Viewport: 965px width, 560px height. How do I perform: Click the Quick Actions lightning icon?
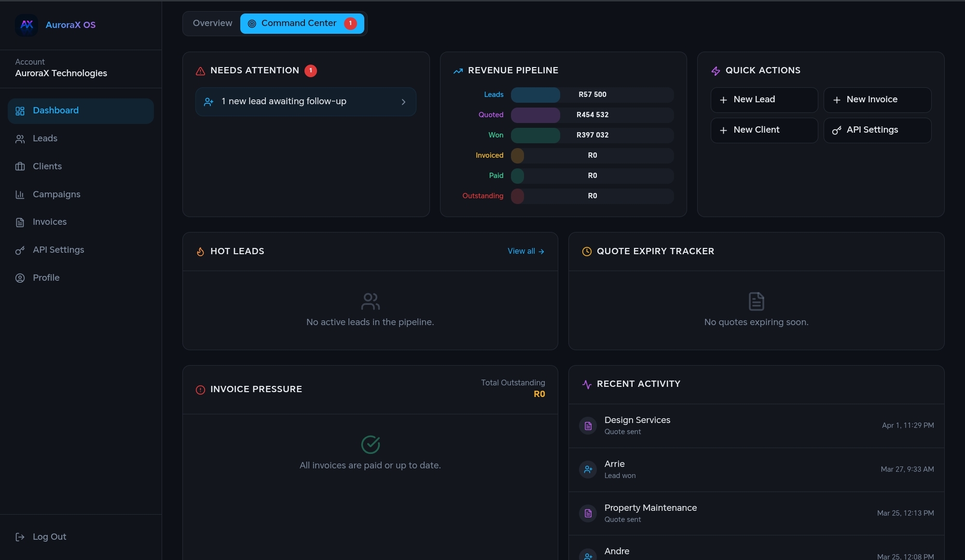click(716, 71)
